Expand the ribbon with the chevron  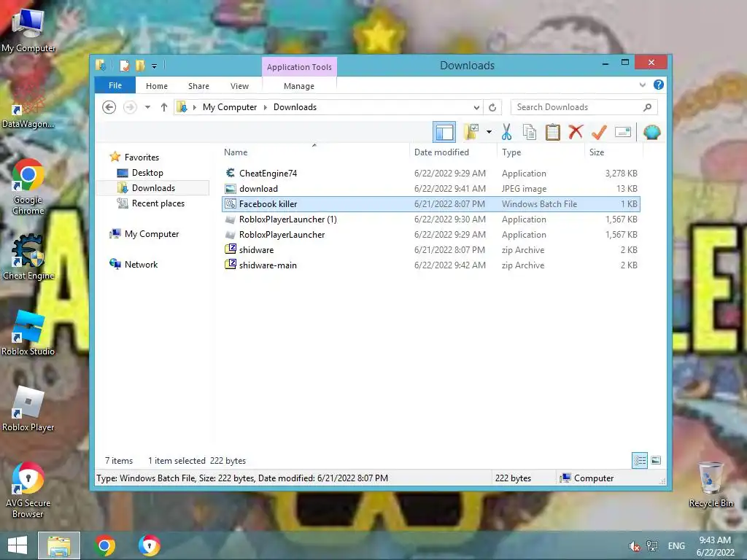[x=642, y=85]
